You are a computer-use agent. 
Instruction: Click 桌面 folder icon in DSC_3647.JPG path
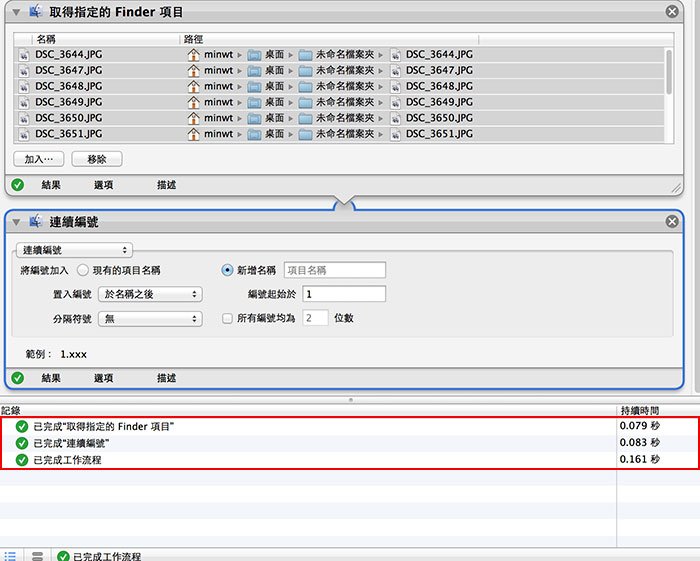[x=254, y=71]
